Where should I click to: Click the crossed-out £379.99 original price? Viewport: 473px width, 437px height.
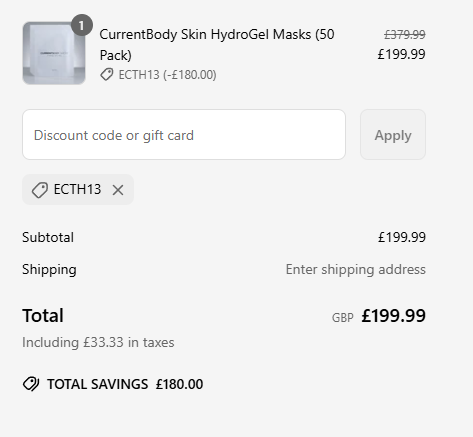(x=405, y=34)
